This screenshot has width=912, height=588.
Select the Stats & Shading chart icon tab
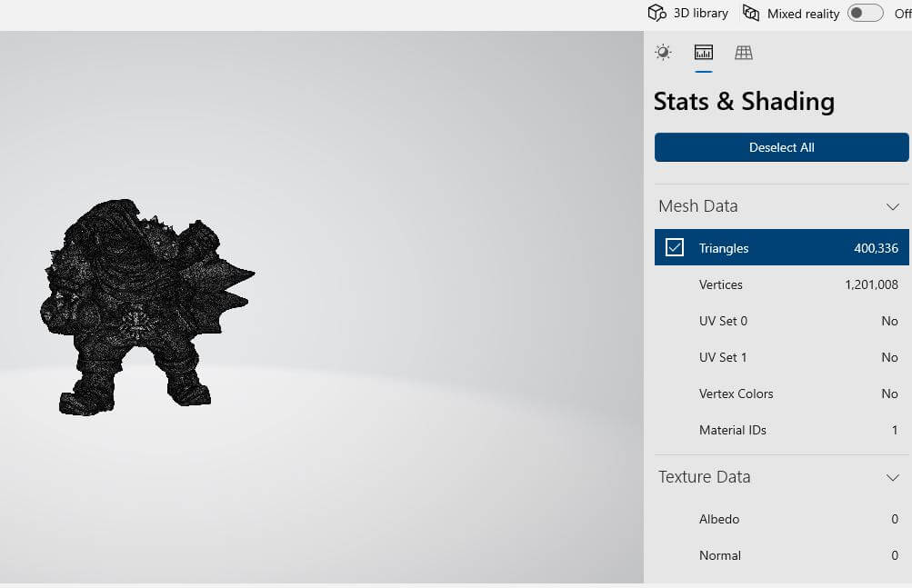(x=703, y=53)
